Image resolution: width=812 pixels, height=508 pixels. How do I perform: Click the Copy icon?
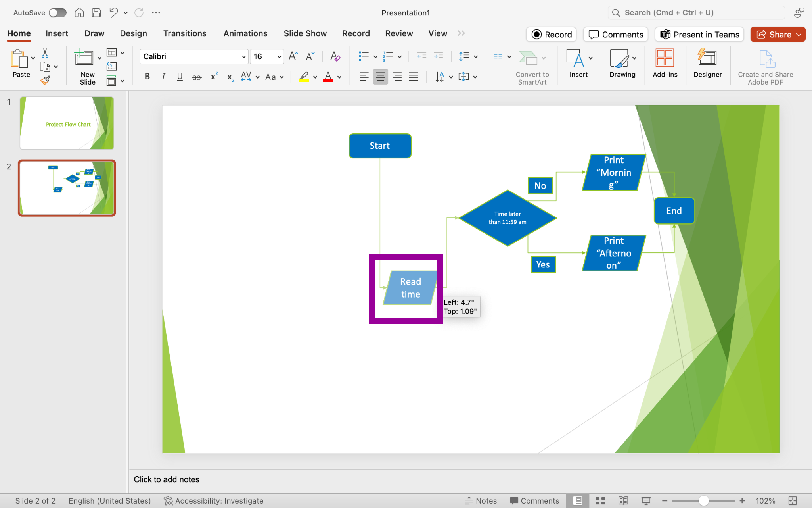[45, 67]
